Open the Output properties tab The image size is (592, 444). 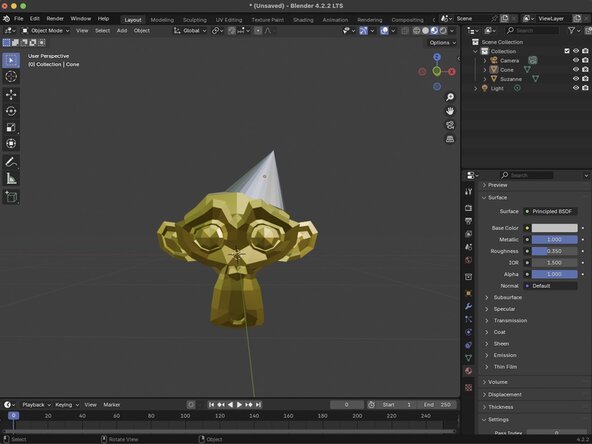tap(469, 221)
